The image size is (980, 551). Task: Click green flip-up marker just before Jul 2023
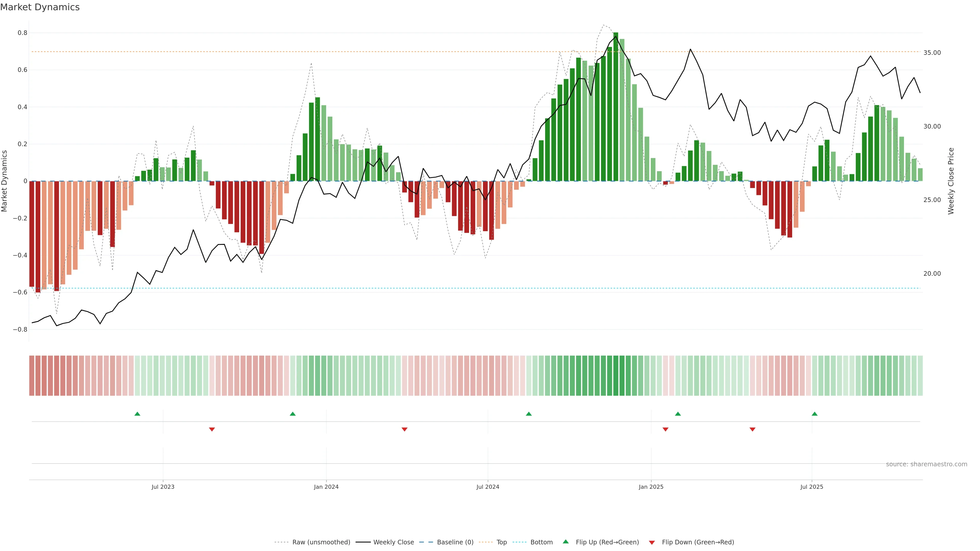(x=137, y=414)
